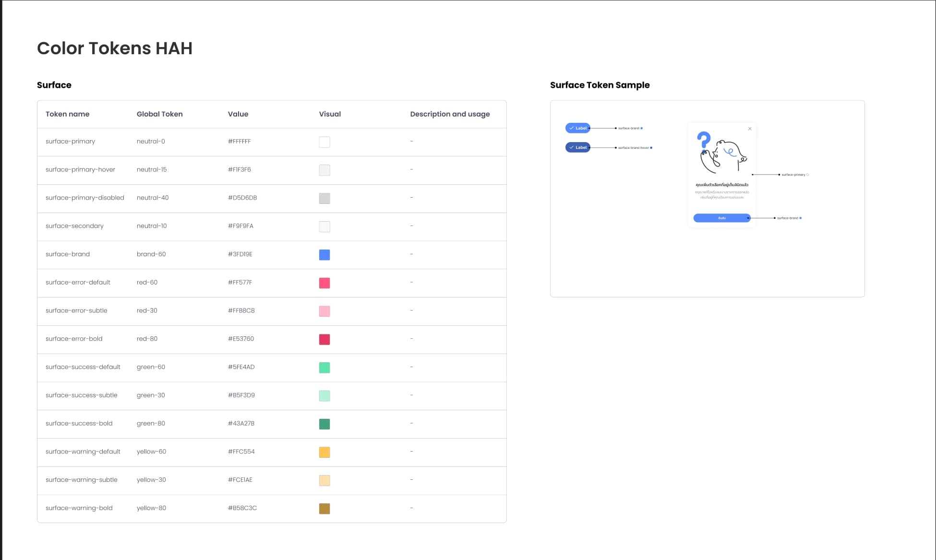Click the surface-primary white color swatch

(324, 142)
